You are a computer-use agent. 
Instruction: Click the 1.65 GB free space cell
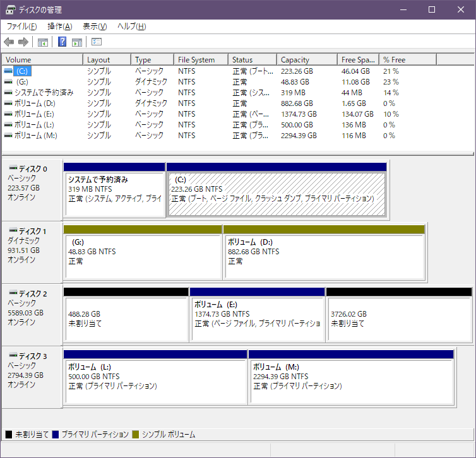354,103
